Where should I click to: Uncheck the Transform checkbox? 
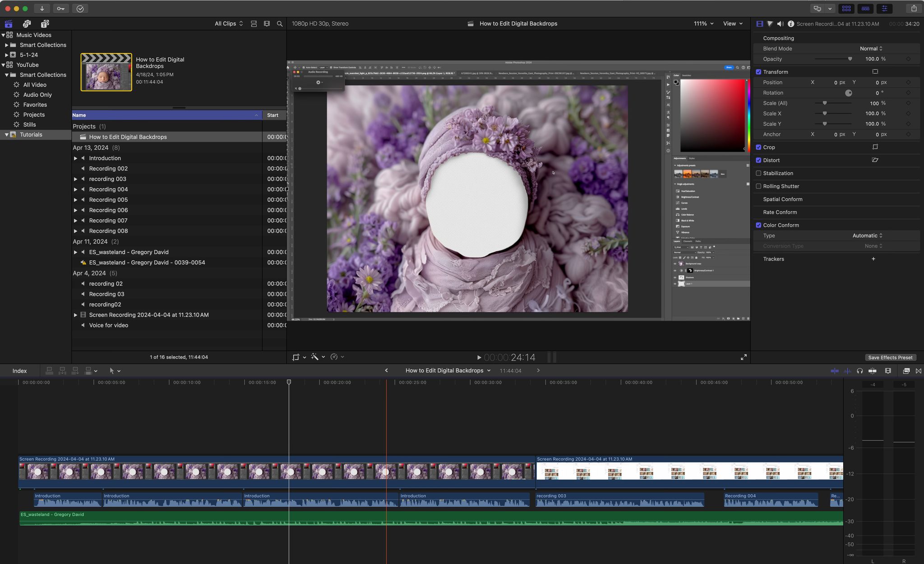coord(758,72)
